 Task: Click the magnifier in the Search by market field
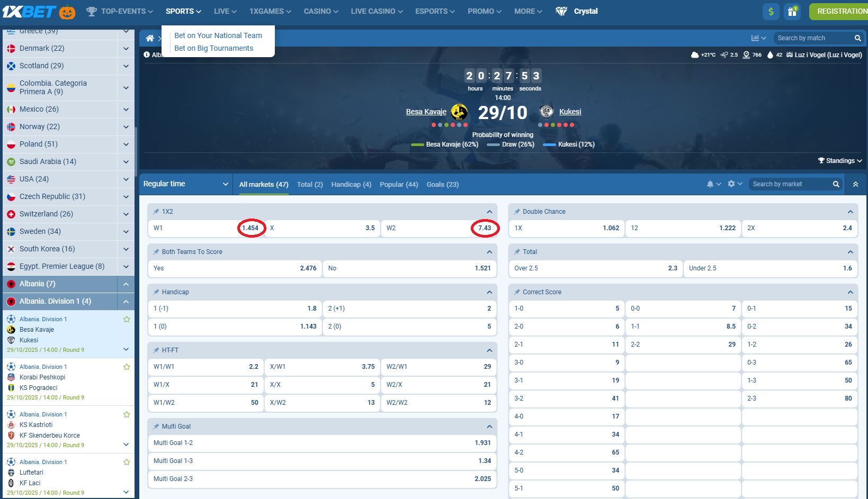tap(836, 184)
